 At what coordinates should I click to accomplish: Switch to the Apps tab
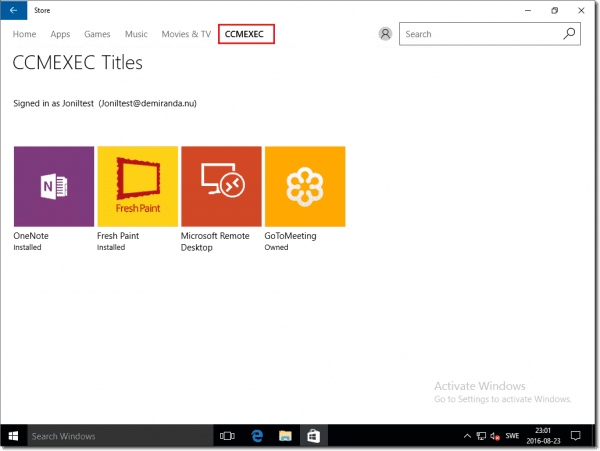(x=60, y=34)
